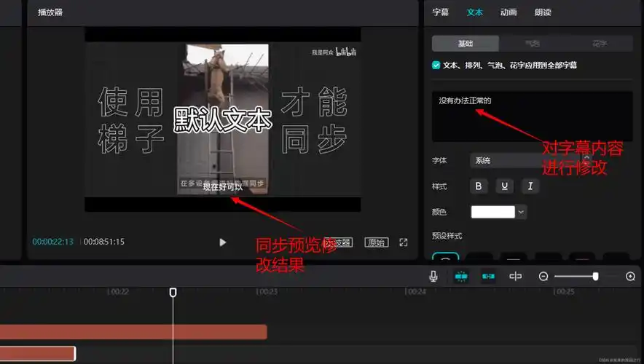Open the 字幕 tab
Image resolution: width=644 pixels, height=364 pixels.
coord(440,12)
